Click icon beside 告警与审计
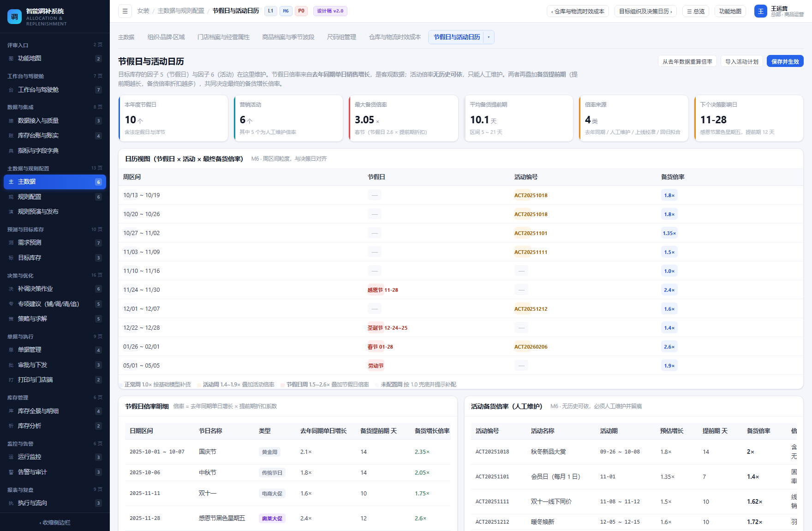 (x=11, y=472)
